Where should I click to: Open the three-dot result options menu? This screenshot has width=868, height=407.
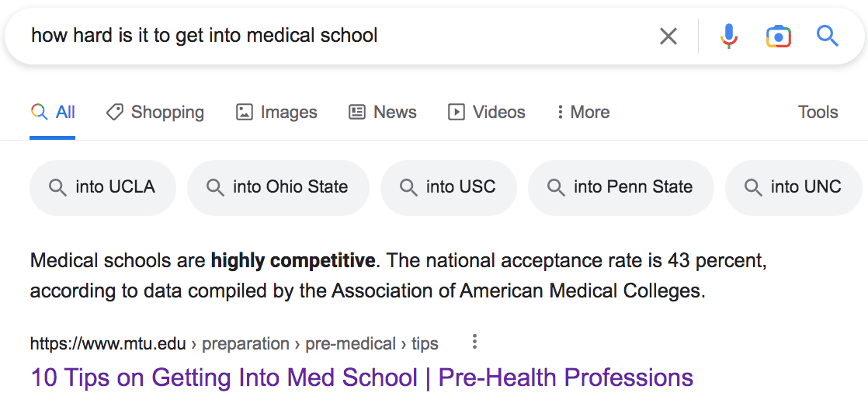pyautogui.click(x=474, y=343)
